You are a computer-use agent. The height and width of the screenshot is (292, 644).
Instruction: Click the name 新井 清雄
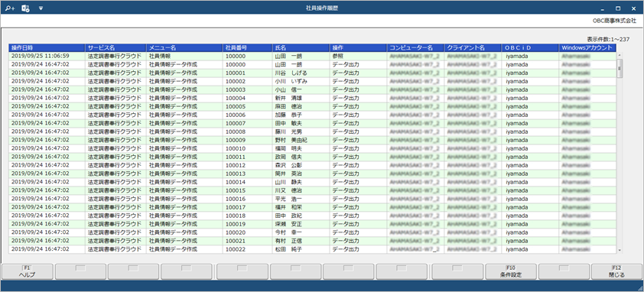288,98
